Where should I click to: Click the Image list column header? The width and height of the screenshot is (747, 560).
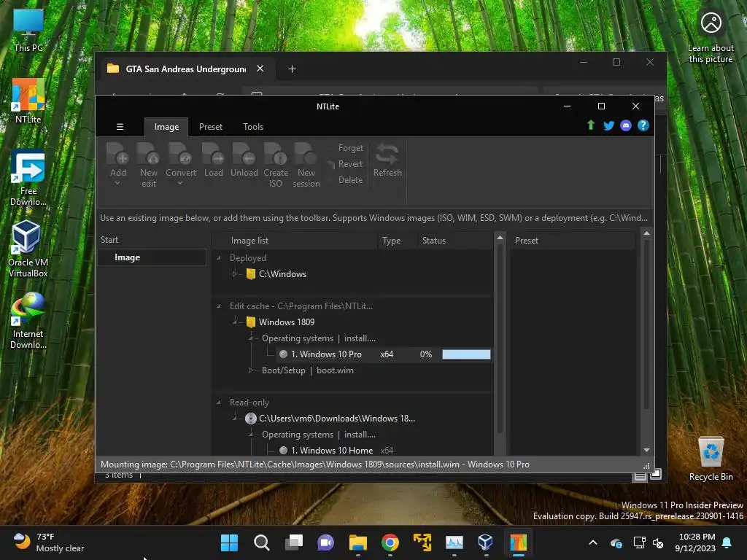295,241
